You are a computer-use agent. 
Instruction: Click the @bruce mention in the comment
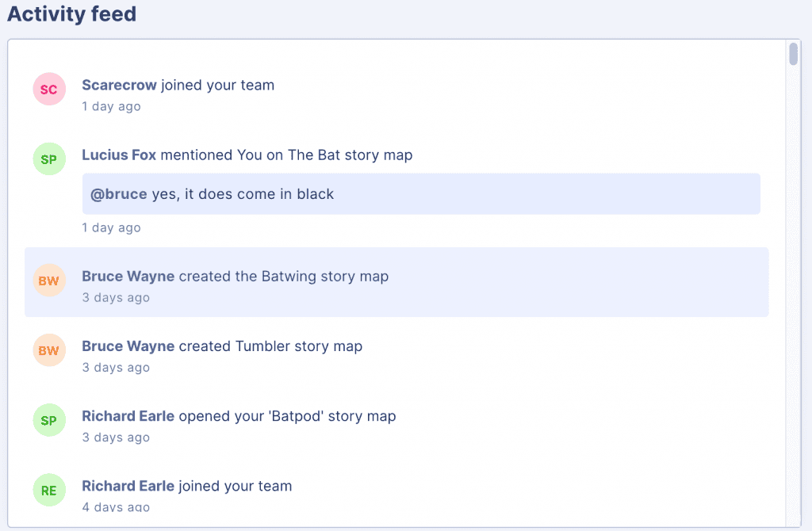coord(119,194)
